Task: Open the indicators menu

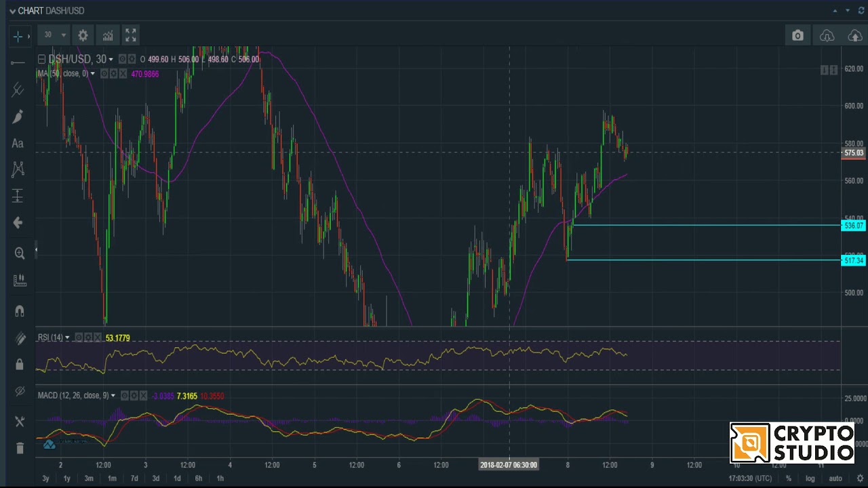Action: [x=108, y=35]
